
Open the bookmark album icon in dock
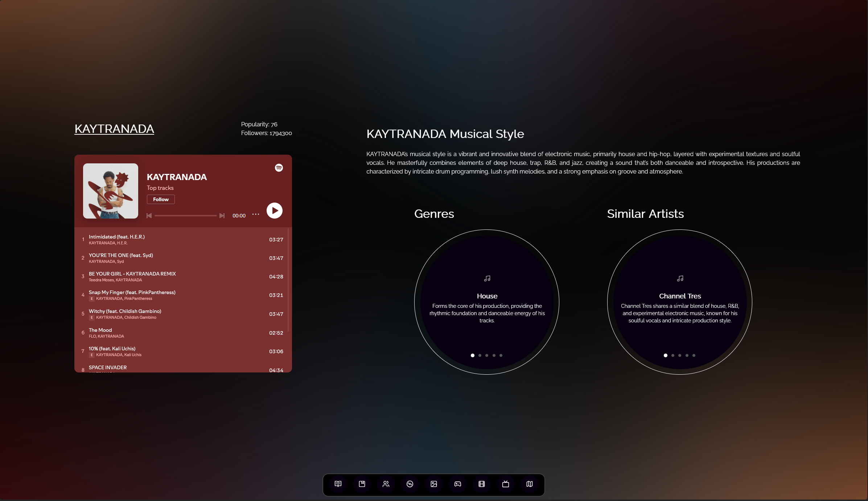click(362, 484)
